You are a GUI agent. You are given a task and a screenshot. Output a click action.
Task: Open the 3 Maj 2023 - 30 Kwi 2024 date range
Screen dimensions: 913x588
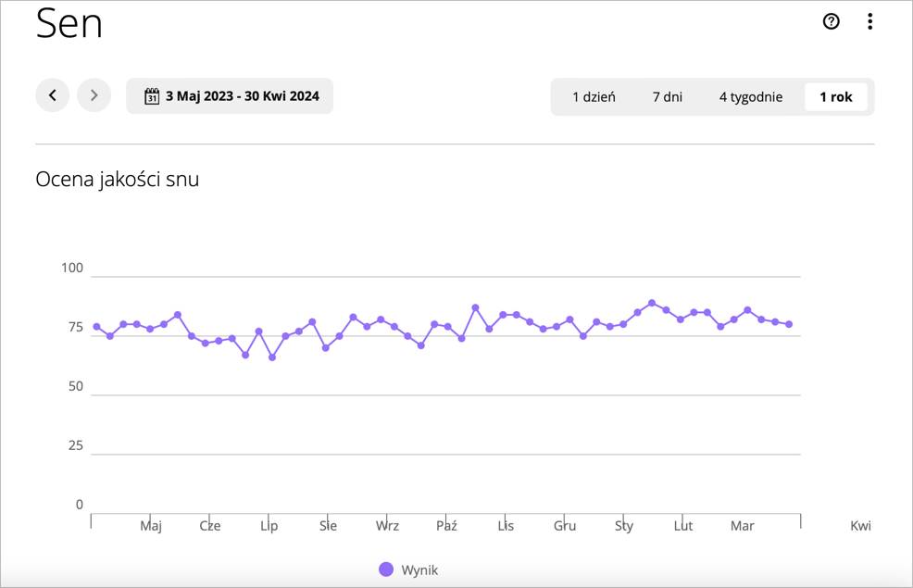pos(242,96)
